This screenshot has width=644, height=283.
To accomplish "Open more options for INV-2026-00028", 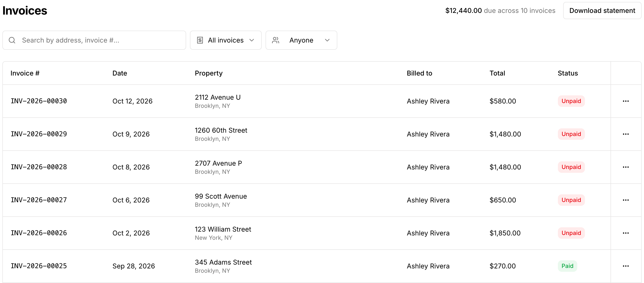I will click(626, 167).
